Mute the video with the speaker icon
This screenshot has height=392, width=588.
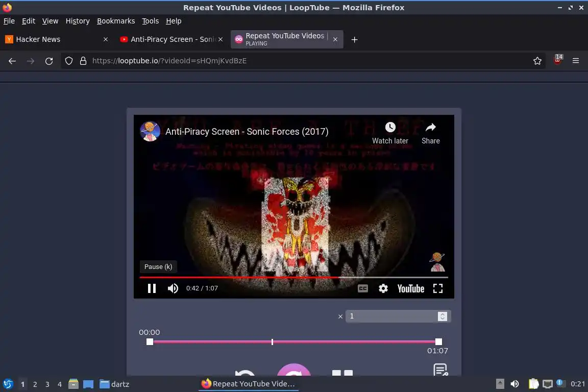(173, 288)
